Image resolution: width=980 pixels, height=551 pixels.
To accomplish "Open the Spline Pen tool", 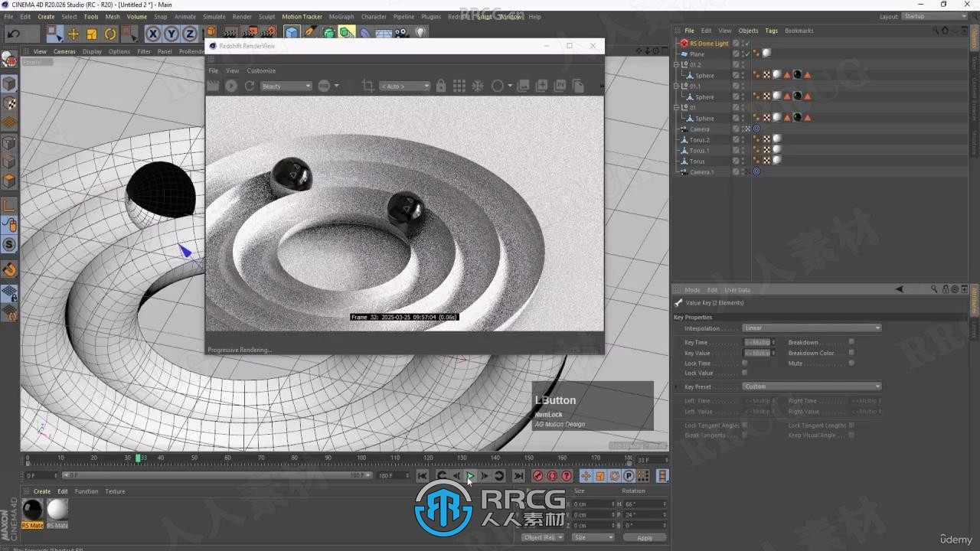I will click(x=310, y=33).
